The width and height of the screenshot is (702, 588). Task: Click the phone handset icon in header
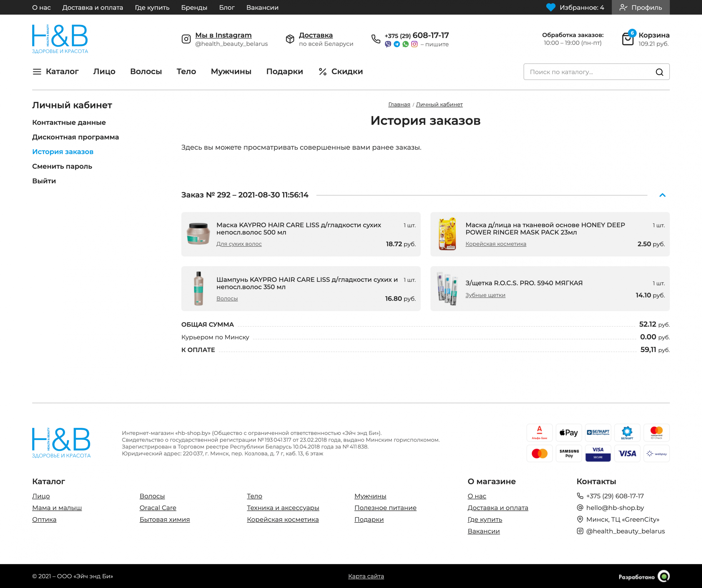[x=376, y=39]
